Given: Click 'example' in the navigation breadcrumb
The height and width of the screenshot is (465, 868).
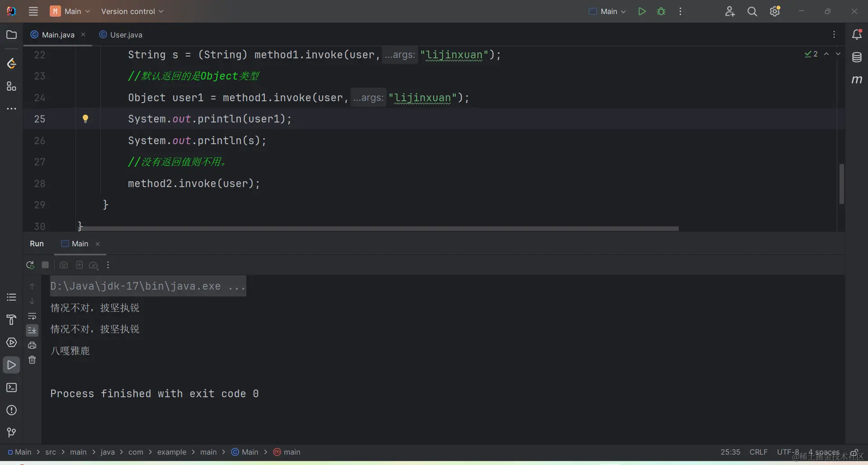Looking at the screenshot, I should 171,452.
